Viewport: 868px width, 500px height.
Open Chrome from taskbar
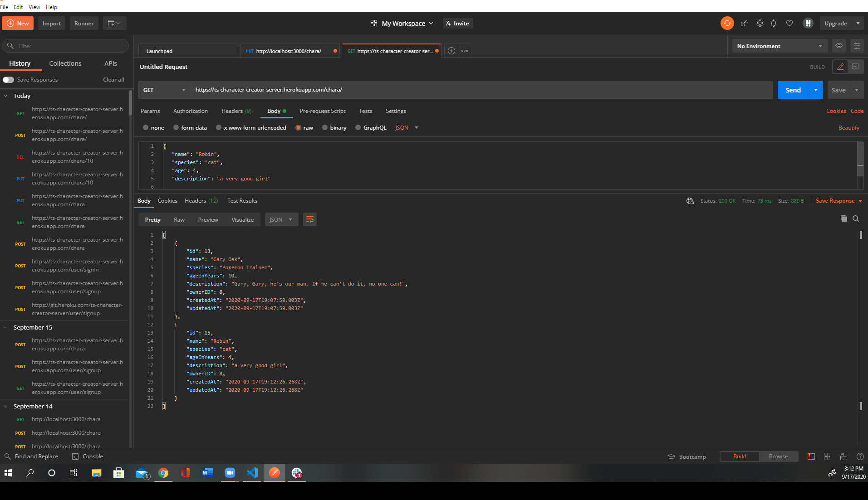tap(163, 473)
